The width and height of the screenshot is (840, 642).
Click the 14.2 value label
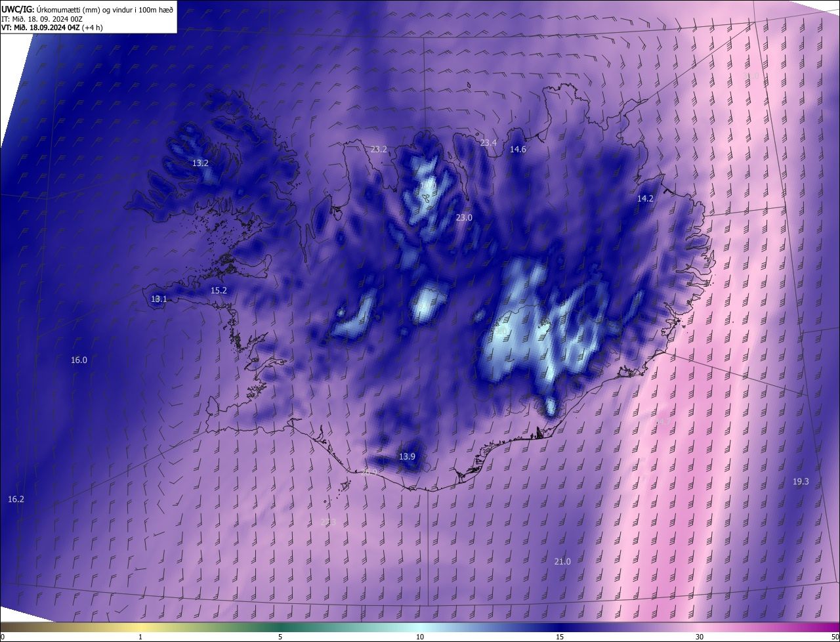[645, 198]
